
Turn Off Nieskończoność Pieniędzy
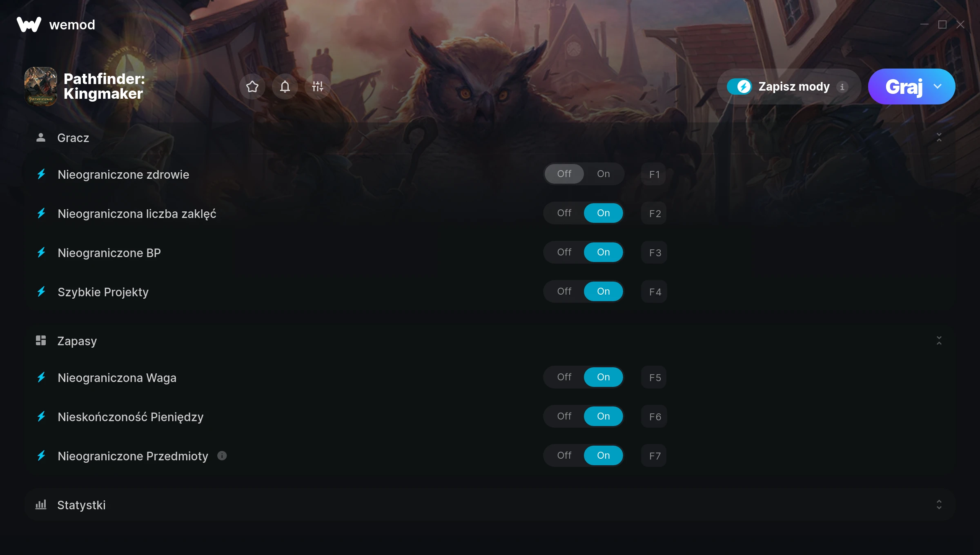coord(564,416)
